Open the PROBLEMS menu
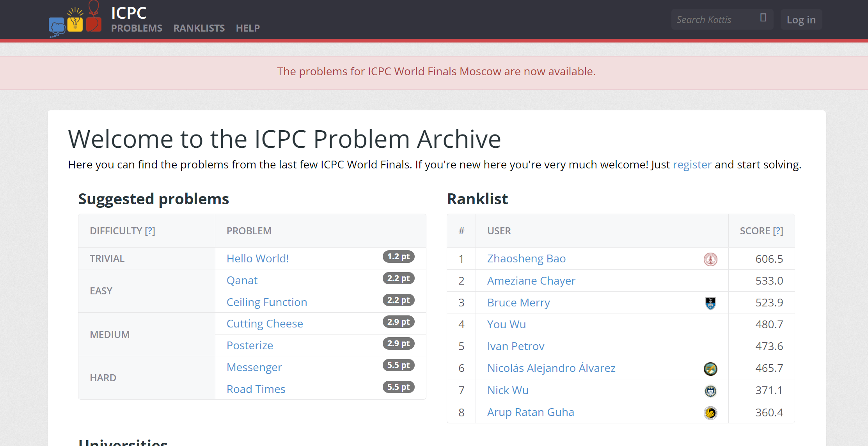 click(137, 28)
